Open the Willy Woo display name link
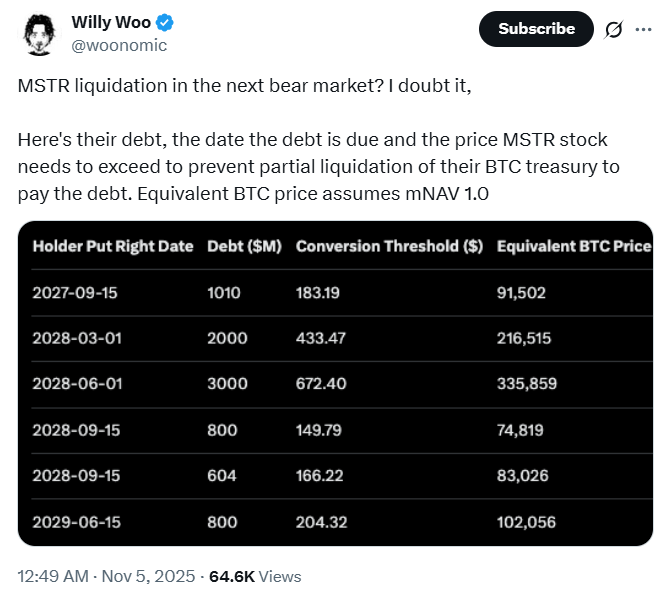 (x=111, y=23)
